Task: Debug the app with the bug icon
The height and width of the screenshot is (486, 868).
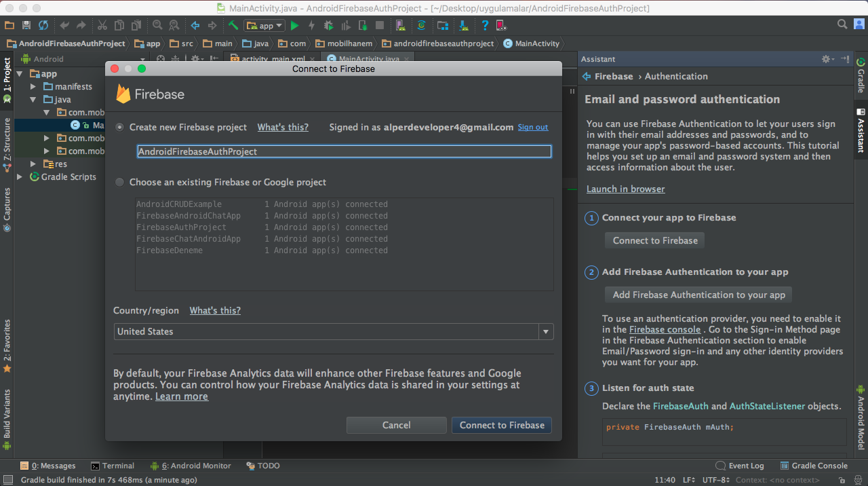Action: [328, 26]
